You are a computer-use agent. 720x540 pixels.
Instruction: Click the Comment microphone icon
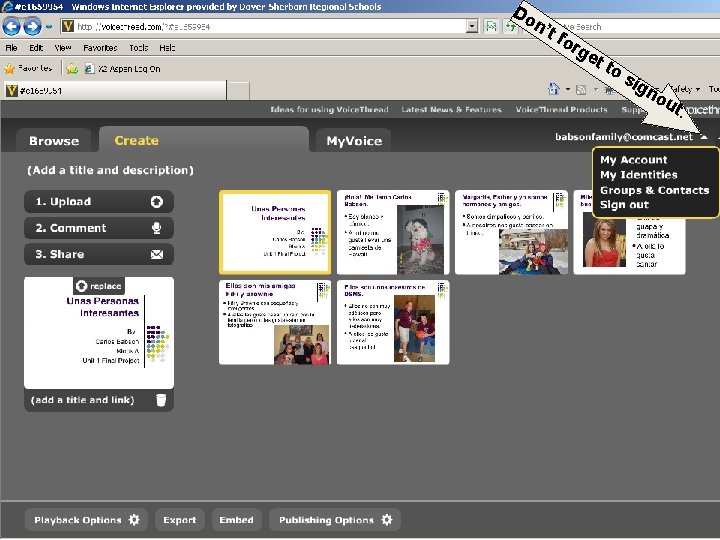pos(157,228)
